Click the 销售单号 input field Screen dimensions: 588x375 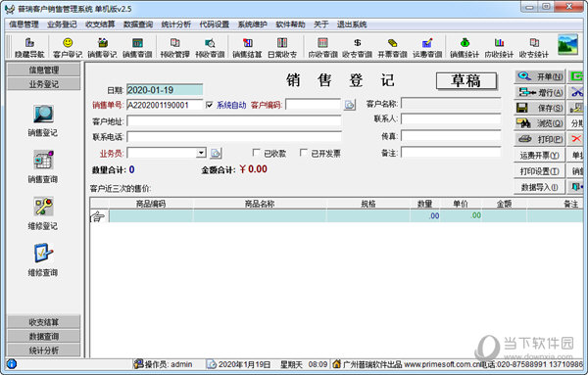pos(165,105)
